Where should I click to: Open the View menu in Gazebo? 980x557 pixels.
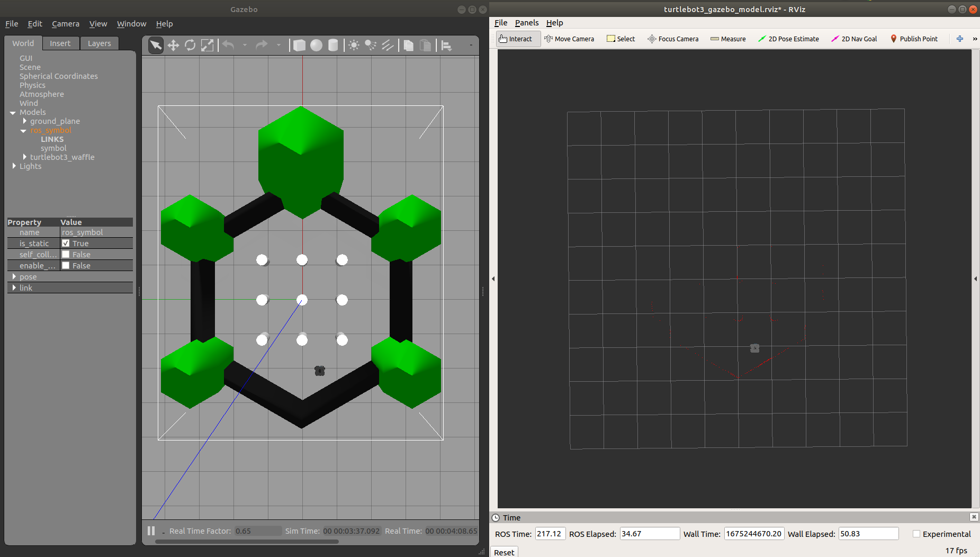[x=98, y=24]
